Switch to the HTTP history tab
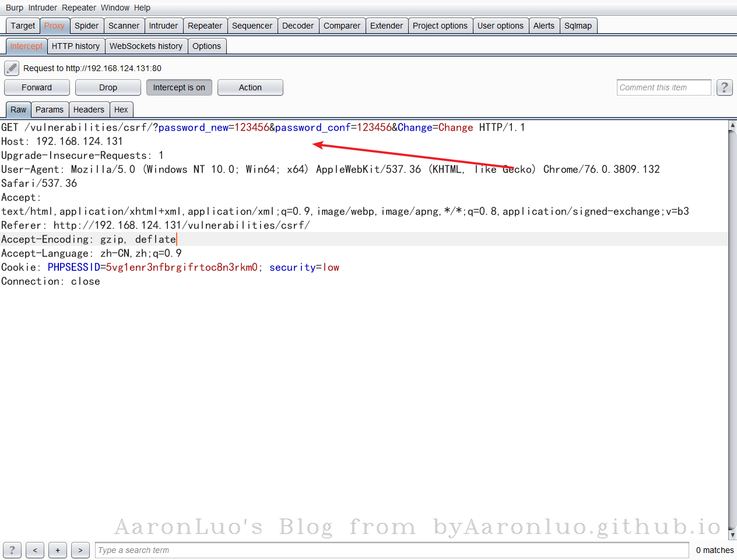Screen dimensions: 737x560 (76, 46)
